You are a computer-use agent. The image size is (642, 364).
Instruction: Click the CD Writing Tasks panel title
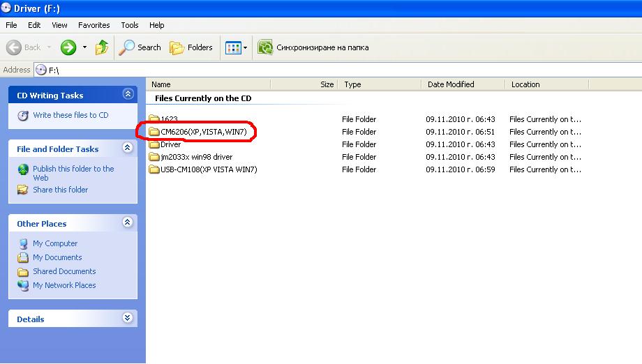(x=50, y=96)
